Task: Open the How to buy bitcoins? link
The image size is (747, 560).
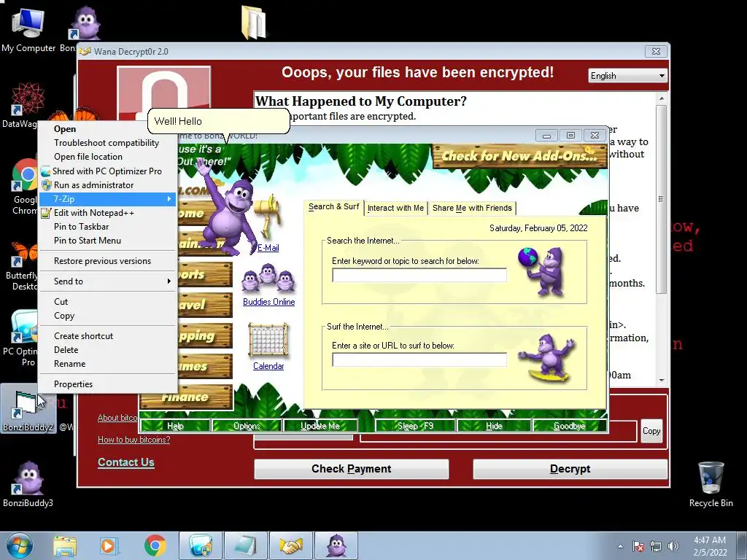Action: (134, 440)
